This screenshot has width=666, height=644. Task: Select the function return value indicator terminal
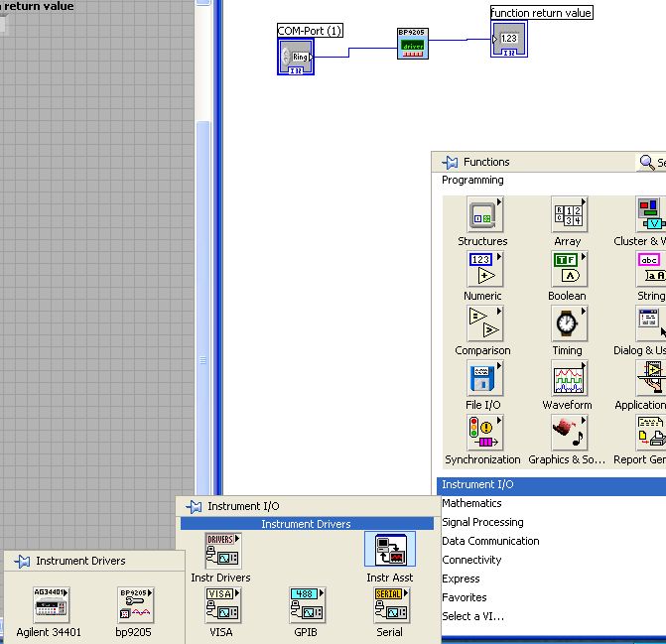point(509,39)
